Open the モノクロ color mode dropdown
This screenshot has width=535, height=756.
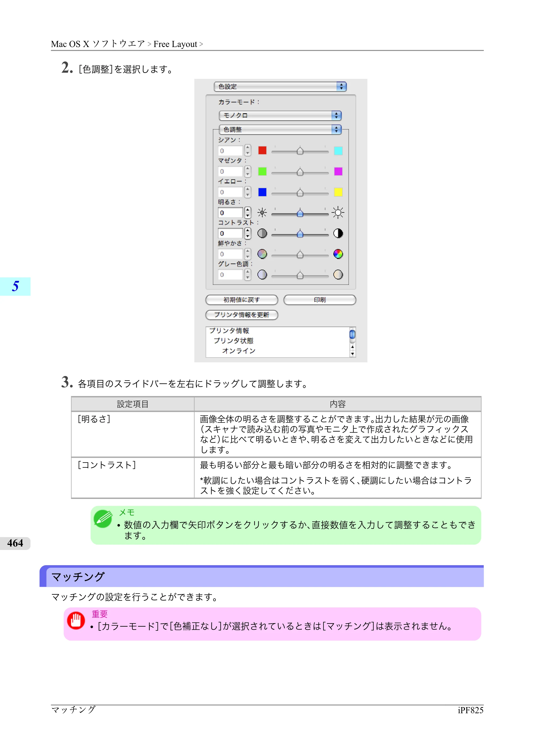click(x=280, y=115)
